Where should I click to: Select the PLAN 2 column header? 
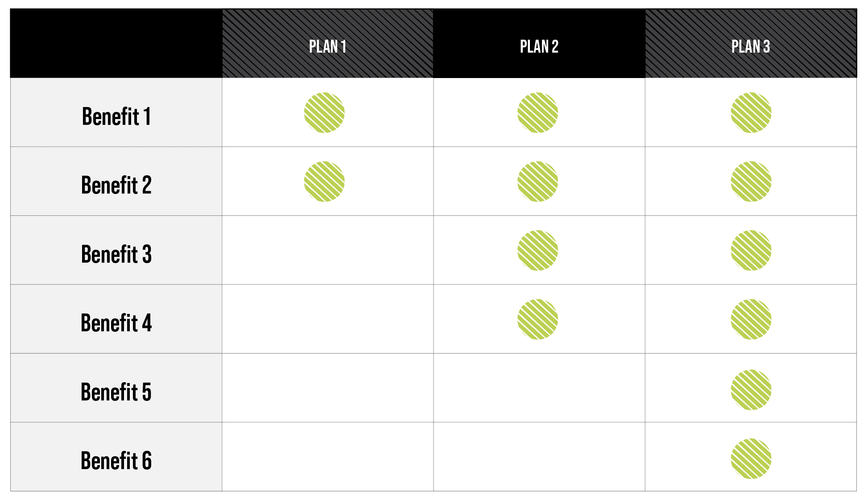(x=539, y=46)
